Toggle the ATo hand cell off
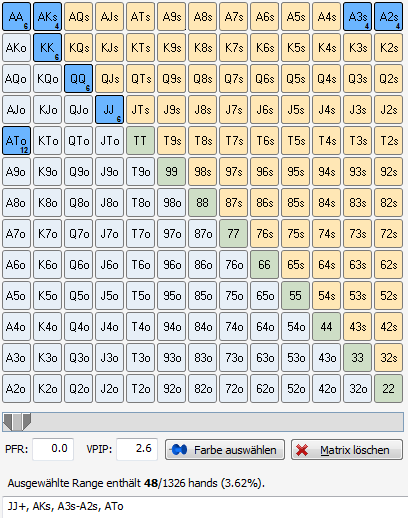This screenshot has height=518, width=408. [16, 140]
